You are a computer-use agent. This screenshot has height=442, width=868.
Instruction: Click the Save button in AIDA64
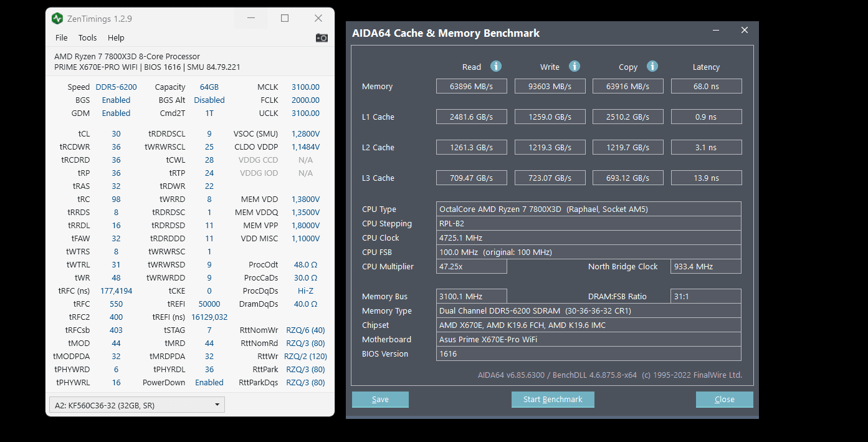pos(380,400)
